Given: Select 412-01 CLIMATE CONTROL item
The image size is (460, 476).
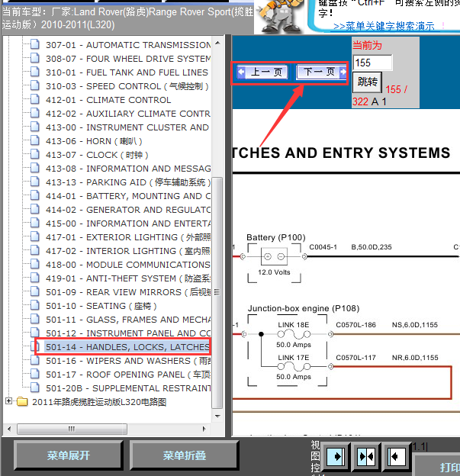Looking at the screenshot, I should click(x=108, y=100).
